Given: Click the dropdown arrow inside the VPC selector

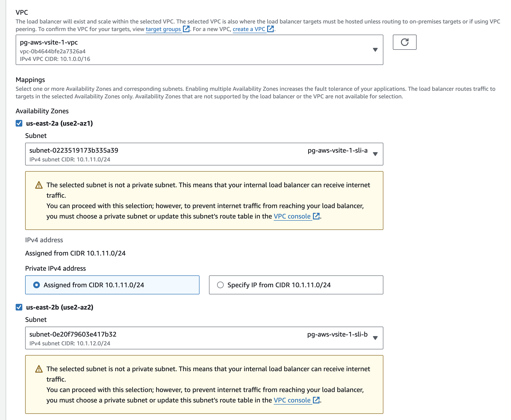Looking at the screenshot, I should coord(375,50).
